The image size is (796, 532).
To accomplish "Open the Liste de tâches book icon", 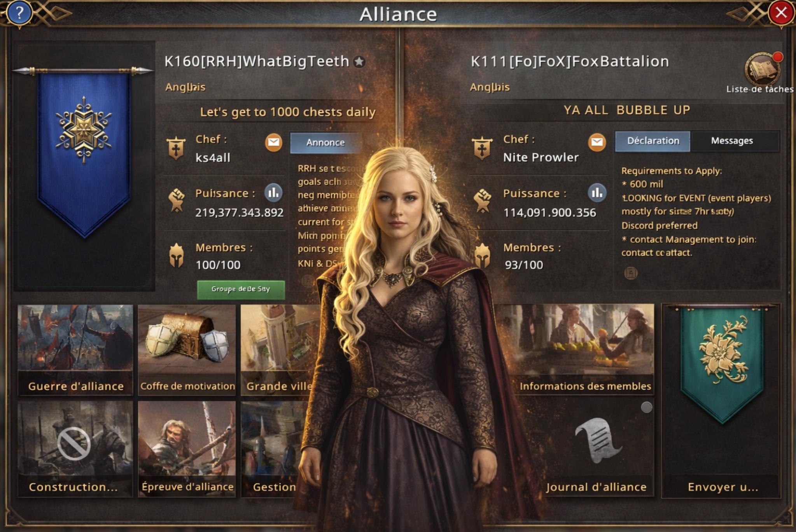I will click(763, 69).
